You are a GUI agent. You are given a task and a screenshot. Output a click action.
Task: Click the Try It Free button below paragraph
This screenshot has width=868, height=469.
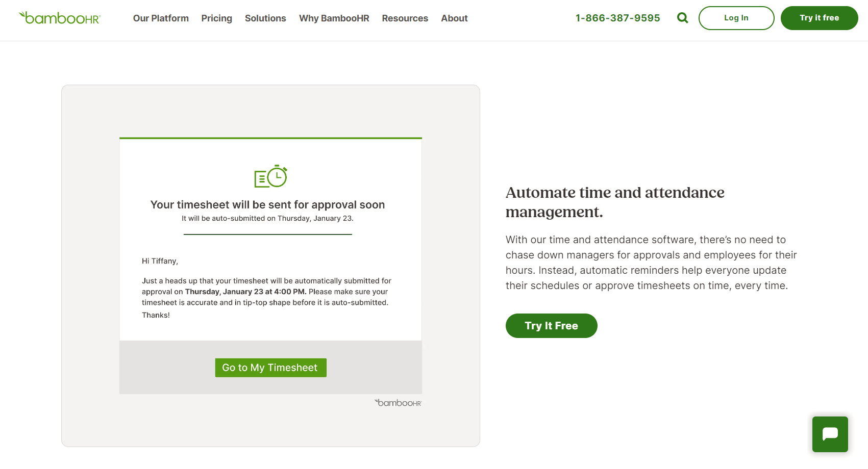551,326
